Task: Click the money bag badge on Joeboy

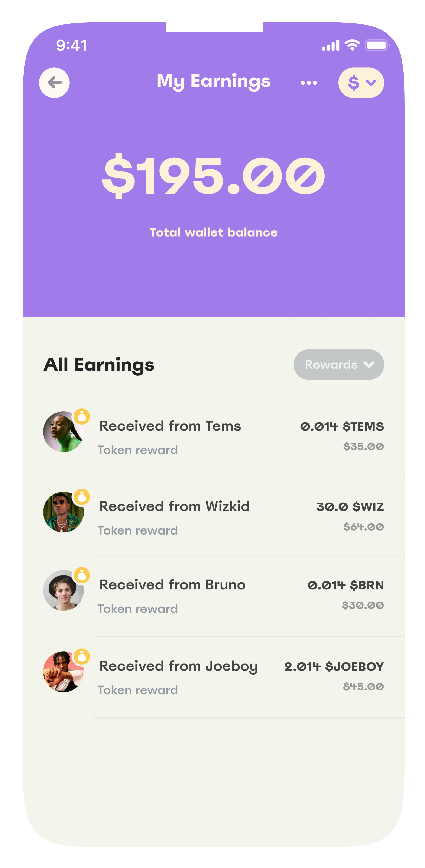Action: 82,656
